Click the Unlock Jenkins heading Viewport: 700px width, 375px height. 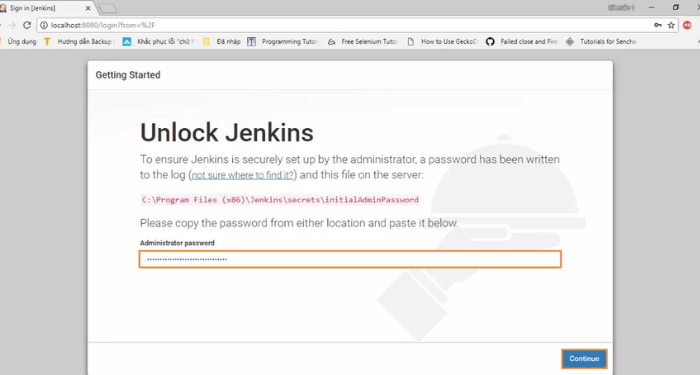point(227,133)
